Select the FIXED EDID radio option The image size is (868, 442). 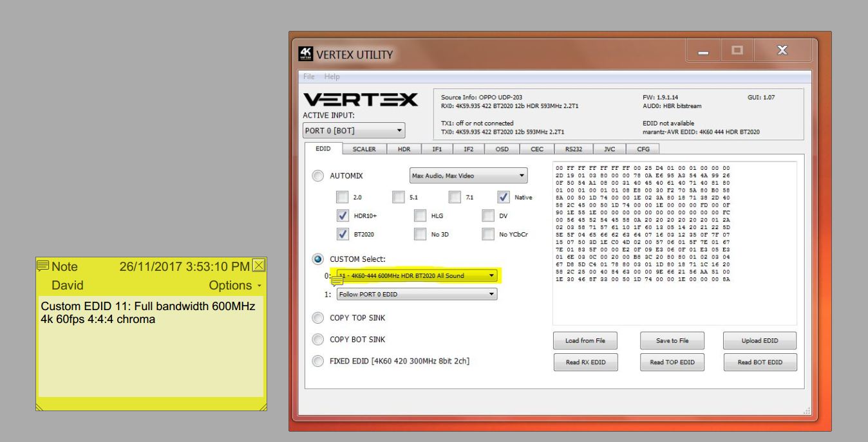point(317,361)
